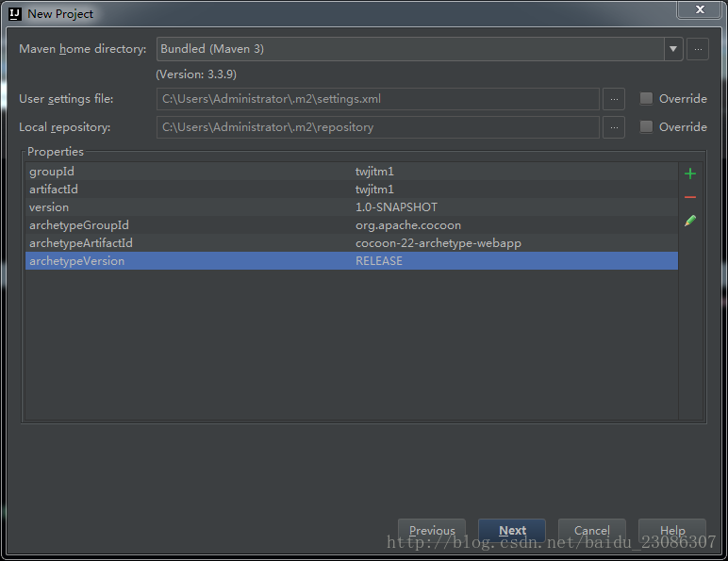The width and height of the screenshot is (728, 561).
Task: Click the green plus add property icon
Action: tap(690, 173)
